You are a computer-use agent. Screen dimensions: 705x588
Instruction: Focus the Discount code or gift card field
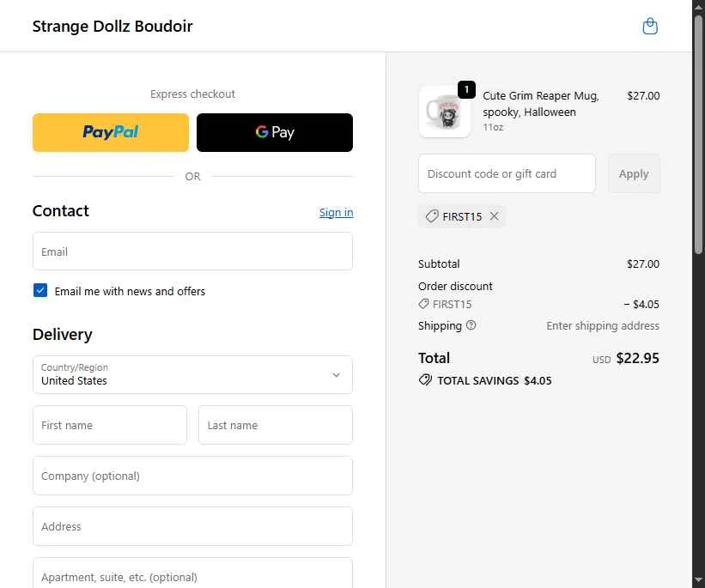click(507, 174)
